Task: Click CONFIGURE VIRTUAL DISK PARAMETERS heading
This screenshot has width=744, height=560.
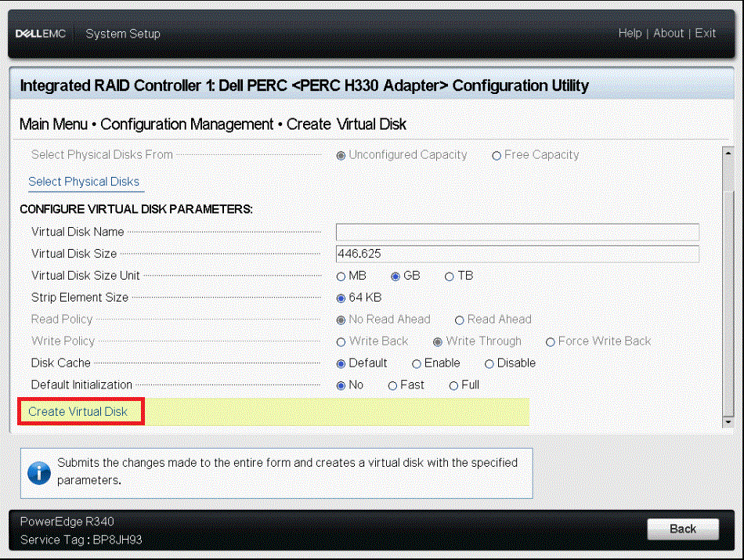Action: [x=136, y=209]
